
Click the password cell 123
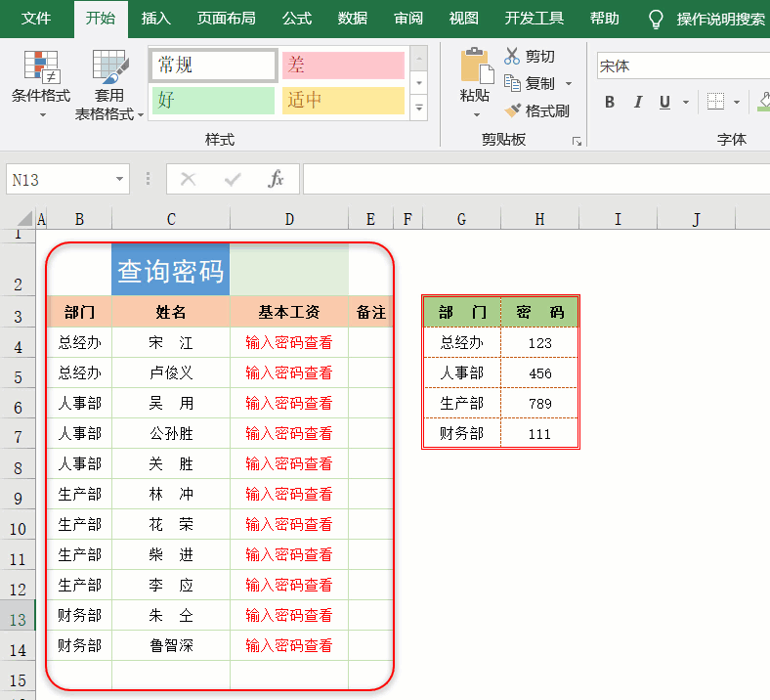(x=539, y=343)
